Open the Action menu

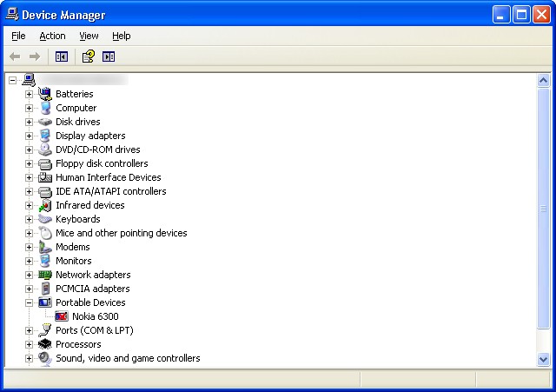click(x=52, y=36)
